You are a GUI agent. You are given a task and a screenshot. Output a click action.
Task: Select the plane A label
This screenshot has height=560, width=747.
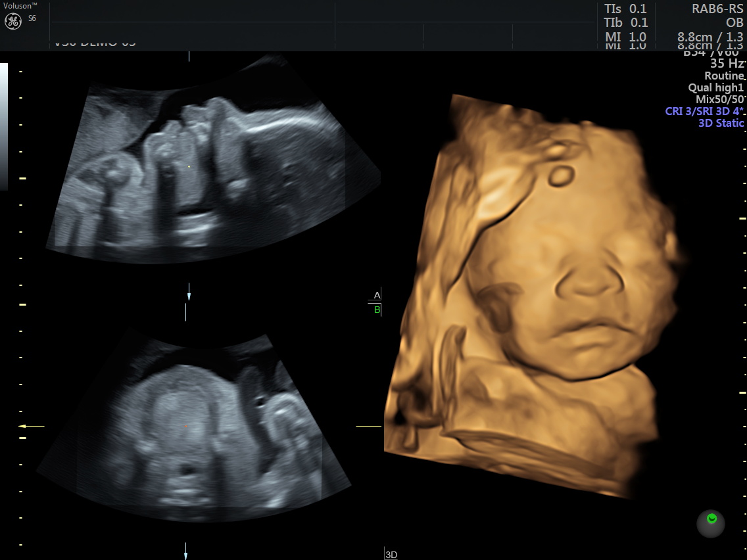pos(377,295)
